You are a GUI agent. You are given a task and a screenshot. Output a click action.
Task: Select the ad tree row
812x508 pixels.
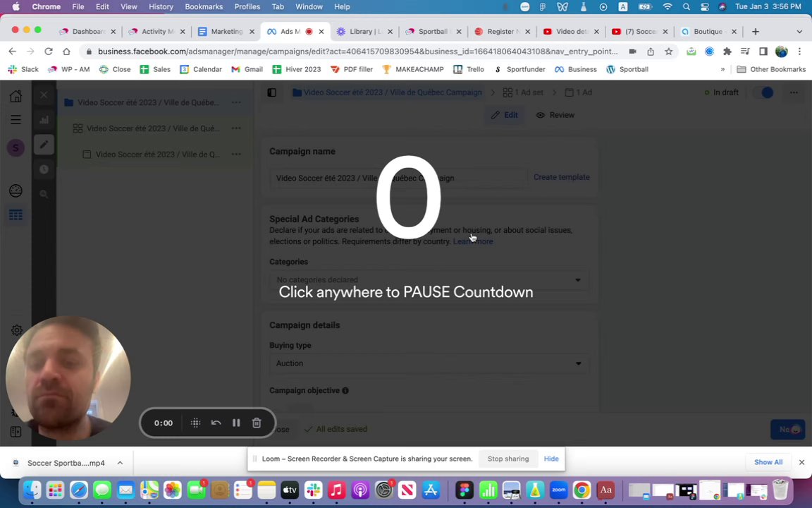(155, 154)
